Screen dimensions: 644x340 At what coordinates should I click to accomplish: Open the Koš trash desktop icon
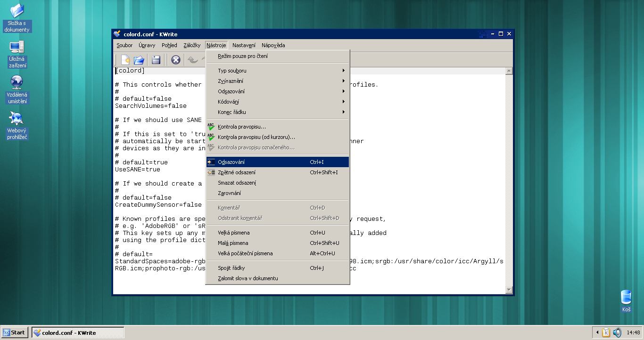click(626, 300)
